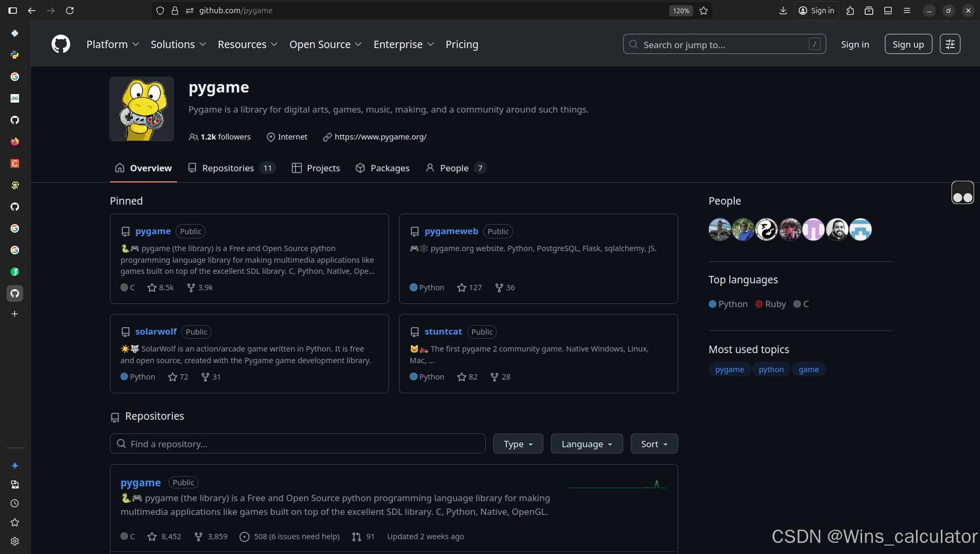Click the extensions puzzle icon in browser toolbar
Viewport: 980px width, 554px height.
click(x=850, y=10)
